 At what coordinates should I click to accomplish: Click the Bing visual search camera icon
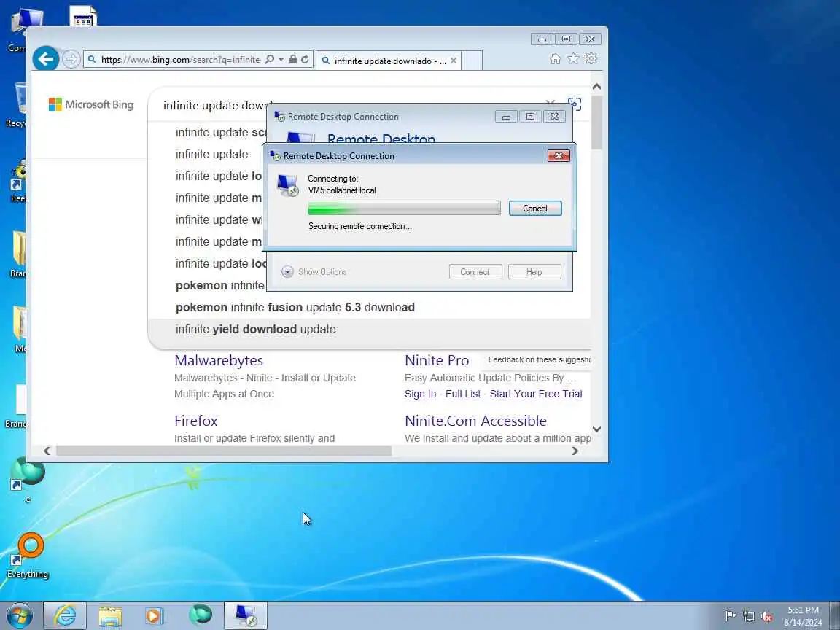coord(575,104)
